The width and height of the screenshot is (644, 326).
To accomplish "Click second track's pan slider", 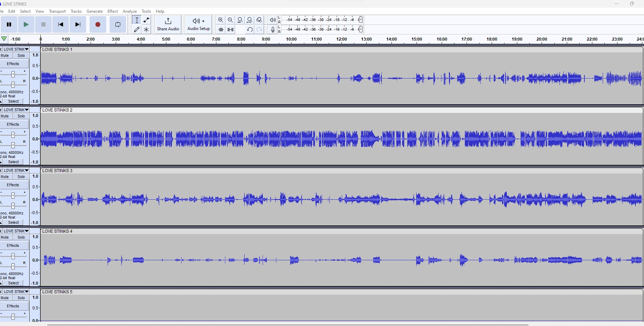I will click(13, 145).
